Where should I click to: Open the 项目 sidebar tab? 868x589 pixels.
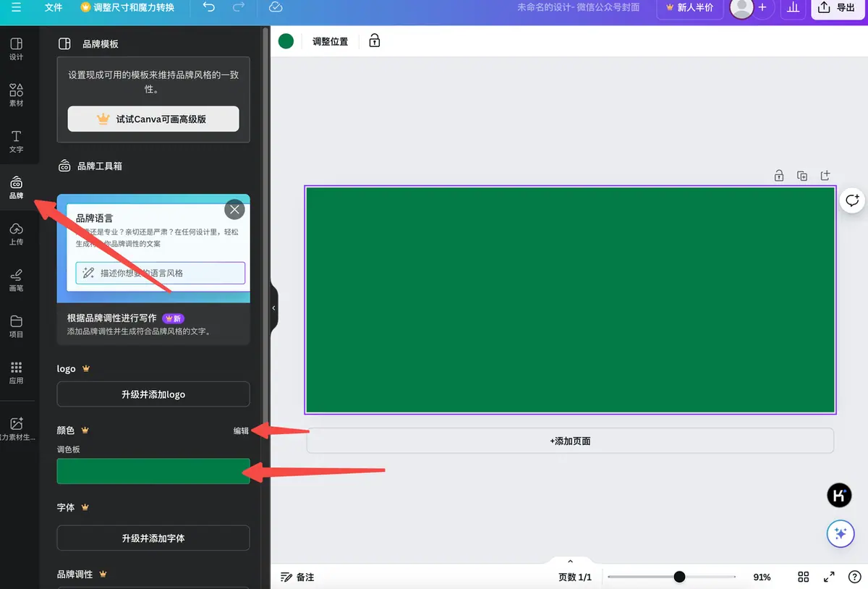pos(16,327)
